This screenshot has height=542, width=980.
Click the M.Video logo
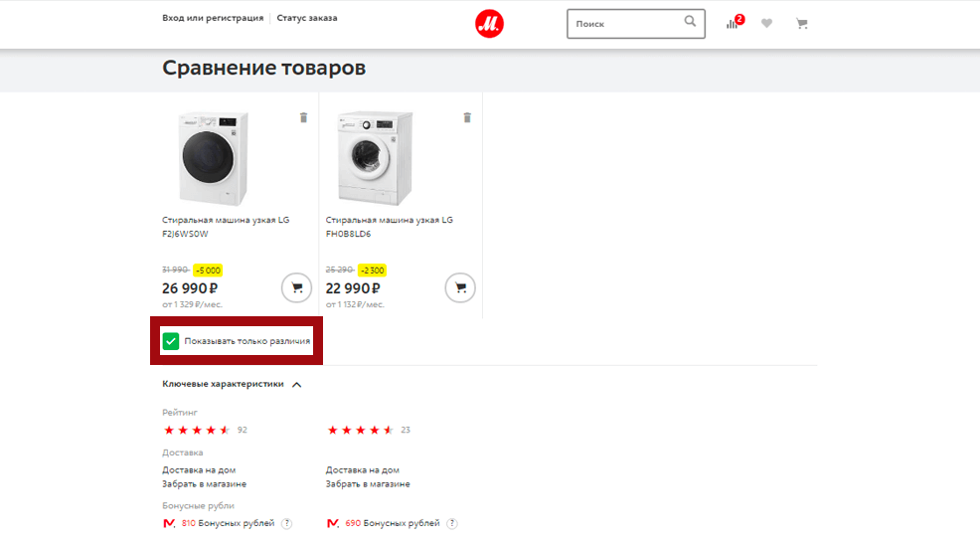click(489, 24)
